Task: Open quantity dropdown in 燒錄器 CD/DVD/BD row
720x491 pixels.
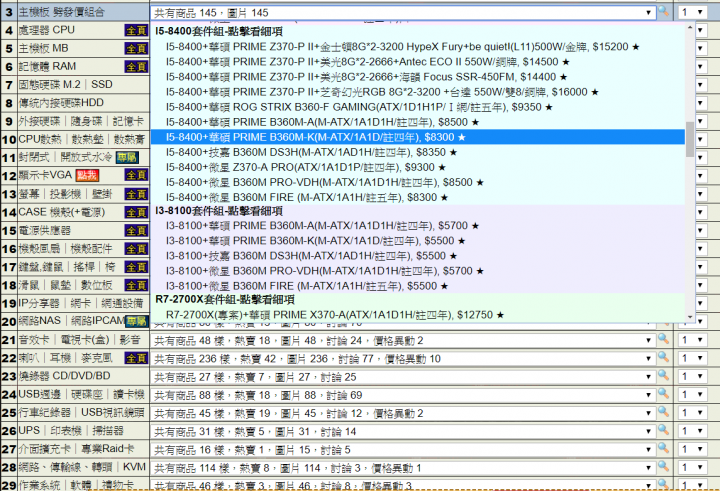Action: pyautogui.click(x=692, y=377)
